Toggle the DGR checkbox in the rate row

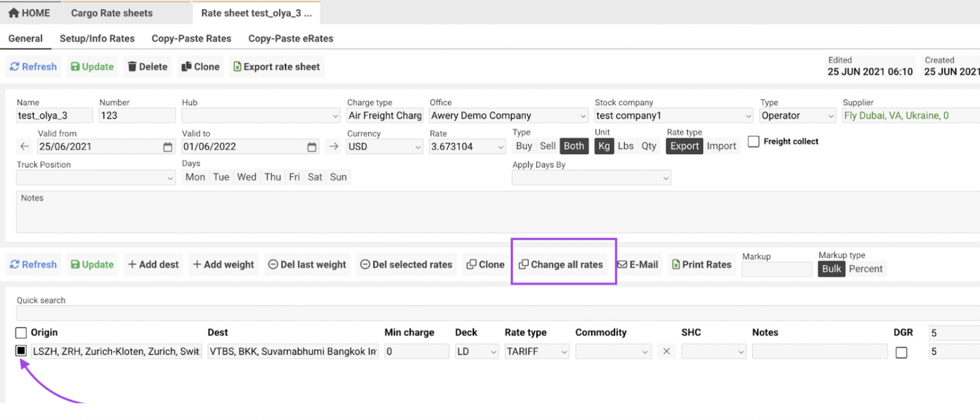tap(901, 352)
